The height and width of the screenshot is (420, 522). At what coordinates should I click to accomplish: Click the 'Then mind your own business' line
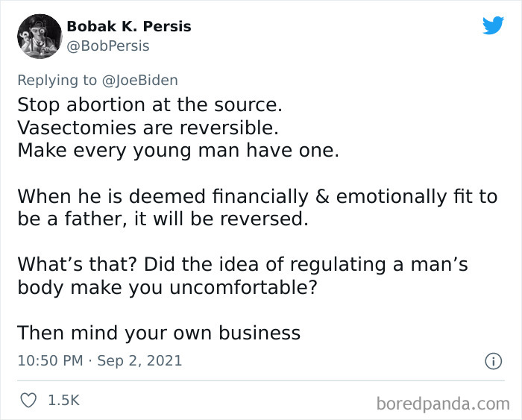pos(158,333)
